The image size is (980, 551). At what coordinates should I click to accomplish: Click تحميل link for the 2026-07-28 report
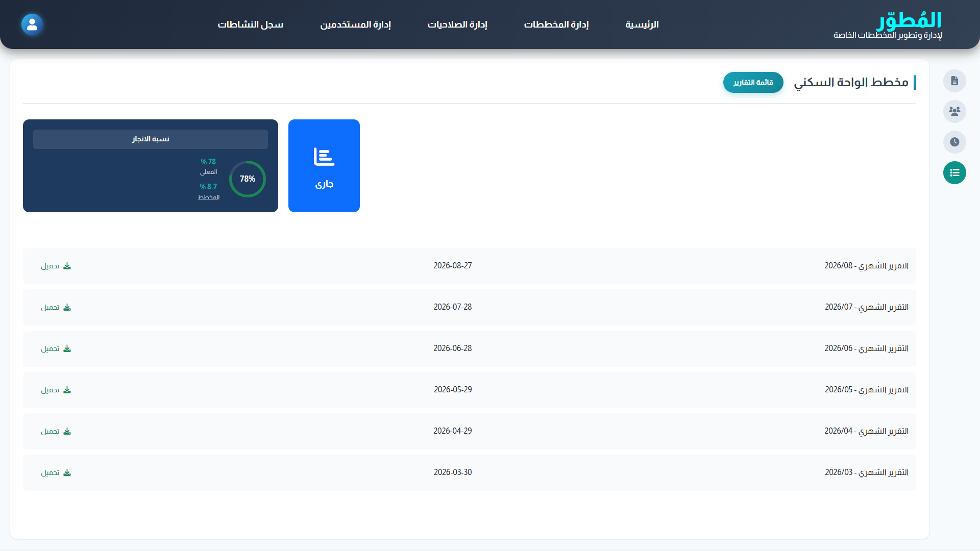tap(50, 307)
